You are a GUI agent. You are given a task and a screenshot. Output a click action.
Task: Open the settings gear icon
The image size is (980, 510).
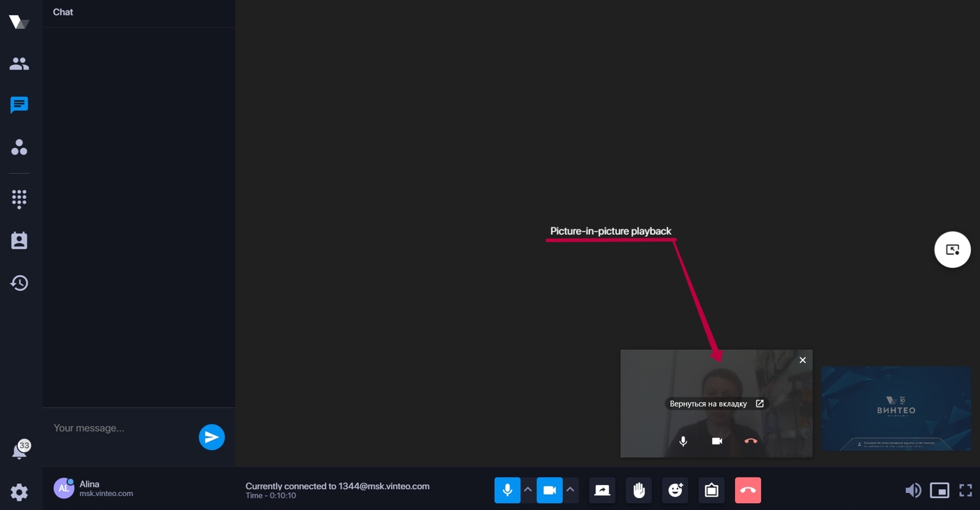[19, 492]
